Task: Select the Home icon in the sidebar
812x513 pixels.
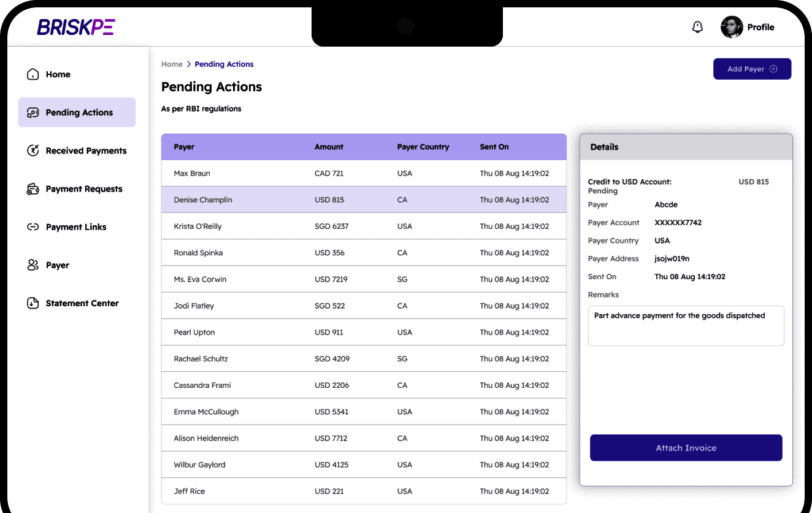Action: tap(32, 74)
